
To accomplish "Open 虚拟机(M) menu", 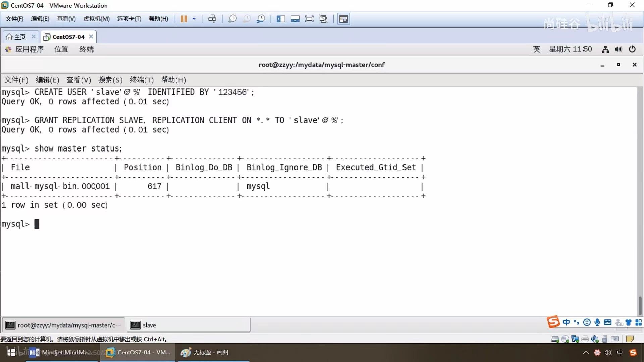I will [x=96, y=19].
